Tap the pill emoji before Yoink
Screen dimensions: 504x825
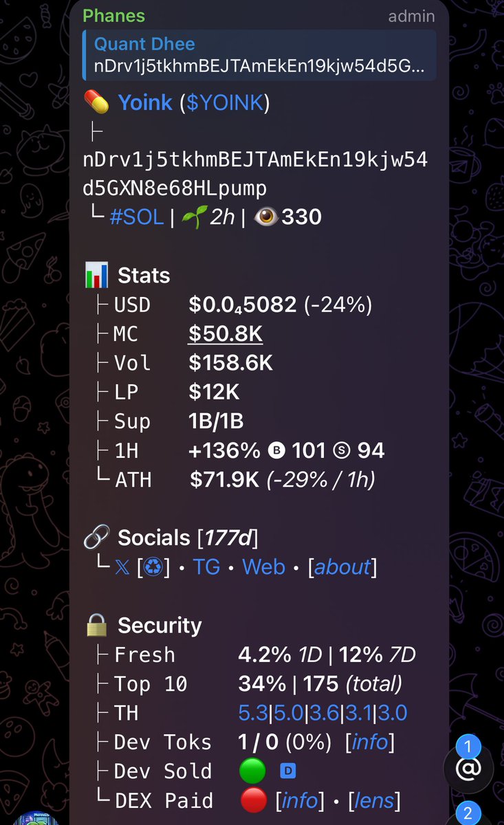click(x=96, y=102)
